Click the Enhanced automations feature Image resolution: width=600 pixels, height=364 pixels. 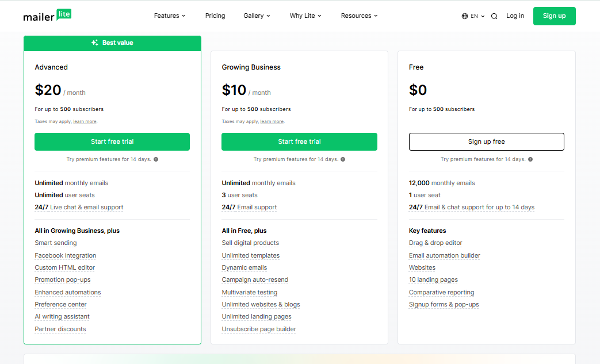click(x=68, y=292)
